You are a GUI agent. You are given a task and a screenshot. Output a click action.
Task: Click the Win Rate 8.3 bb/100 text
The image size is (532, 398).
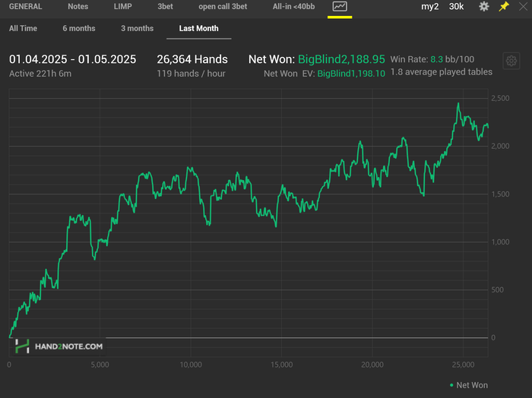coord(432,59)
